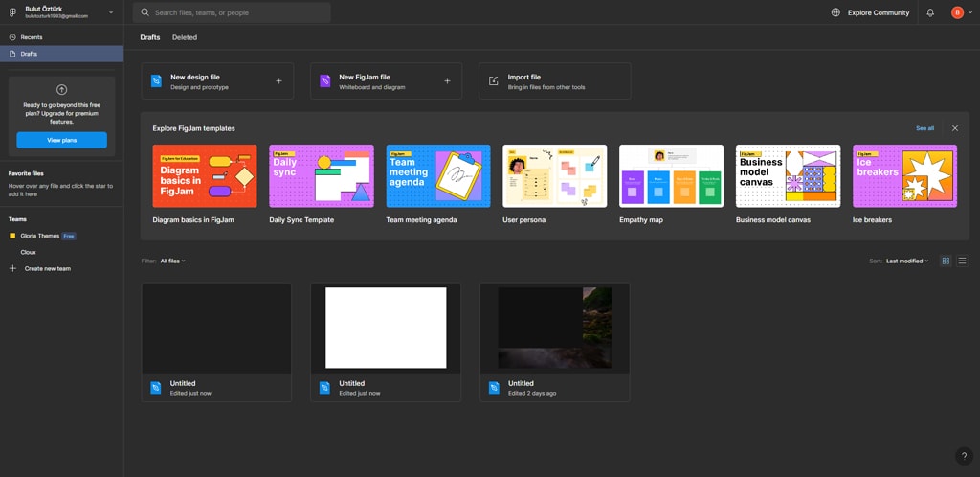Open the Business model canvas template thumbnail

click(789, 175)
